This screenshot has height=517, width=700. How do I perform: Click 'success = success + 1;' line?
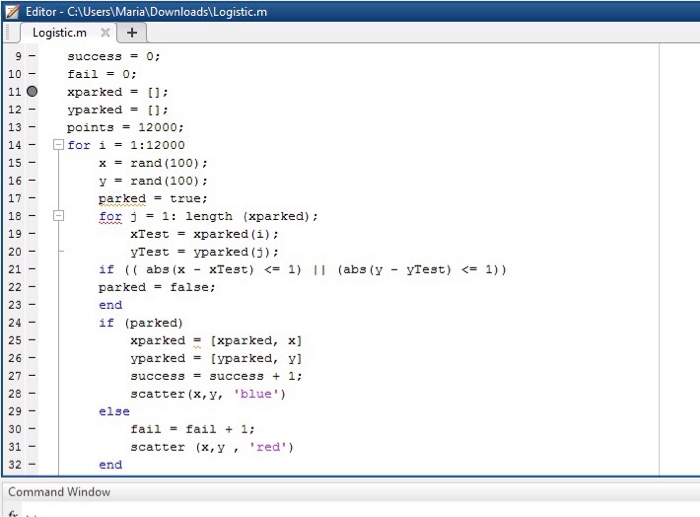(x=216, y=376)
